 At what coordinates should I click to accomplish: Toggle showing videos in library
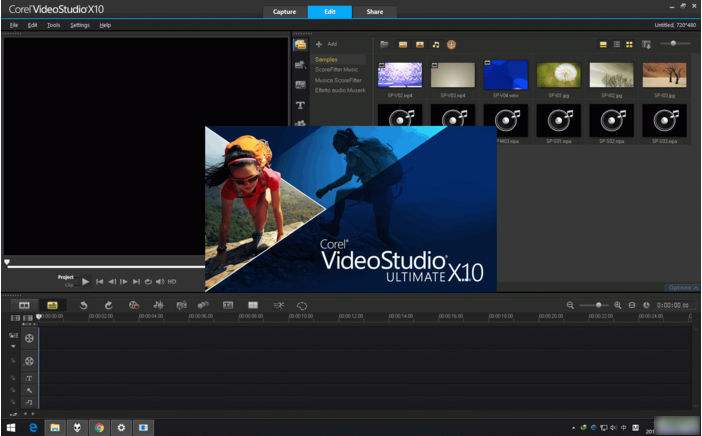(x=403, y=44)
